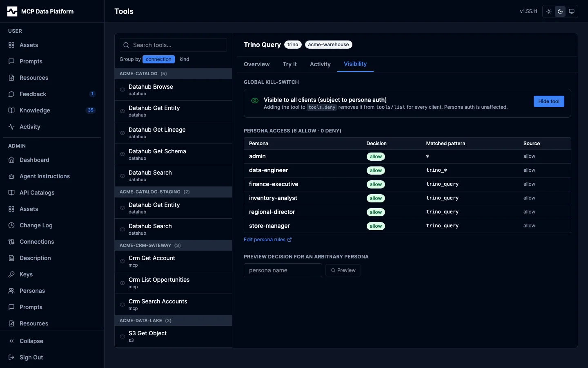This screenshot has width=588, height=368.
Task: Collapse the ACME-DATA-LAKE (3) group header
Action: point(173,321)
